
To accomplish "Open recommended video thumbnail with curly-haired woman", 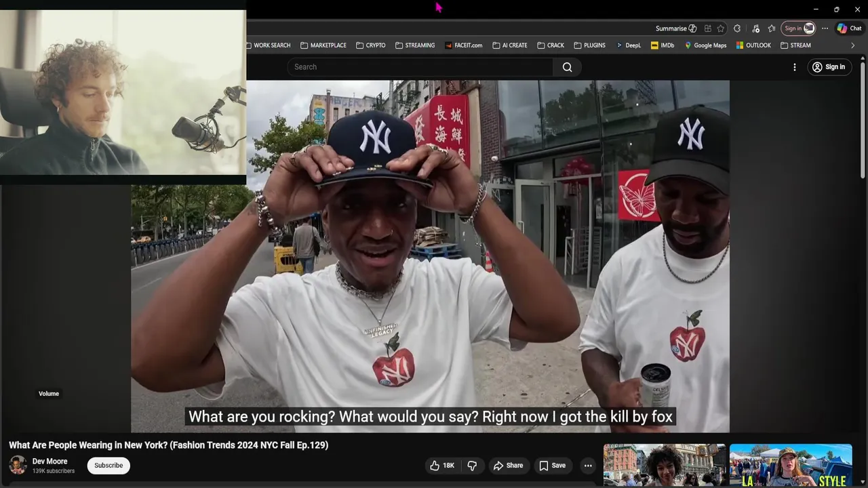I will point(664,466).
